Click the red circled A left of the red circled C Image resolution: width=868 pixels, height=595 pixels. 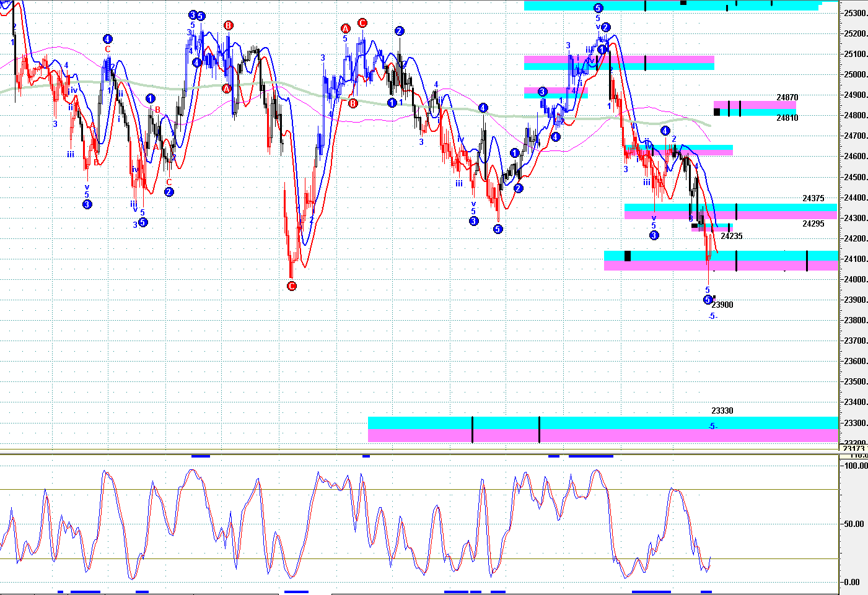(346, 28)
